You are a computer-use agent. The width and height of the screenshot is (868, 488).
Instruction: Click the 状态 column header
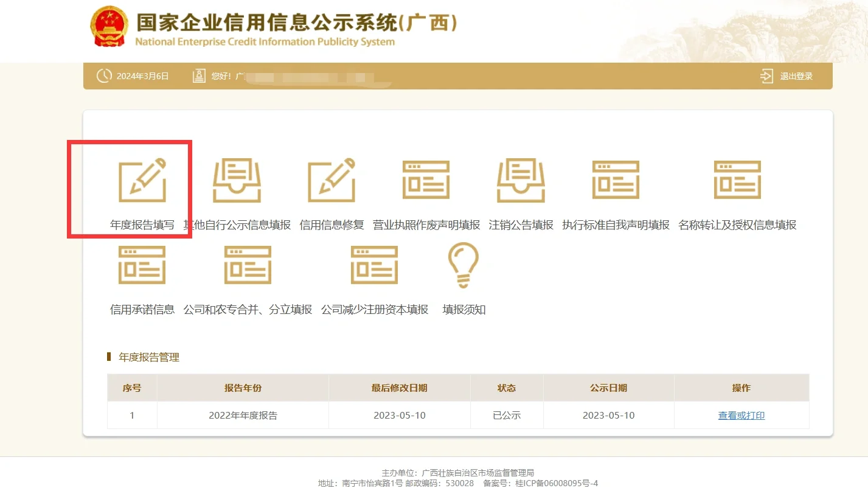[507, 388]
